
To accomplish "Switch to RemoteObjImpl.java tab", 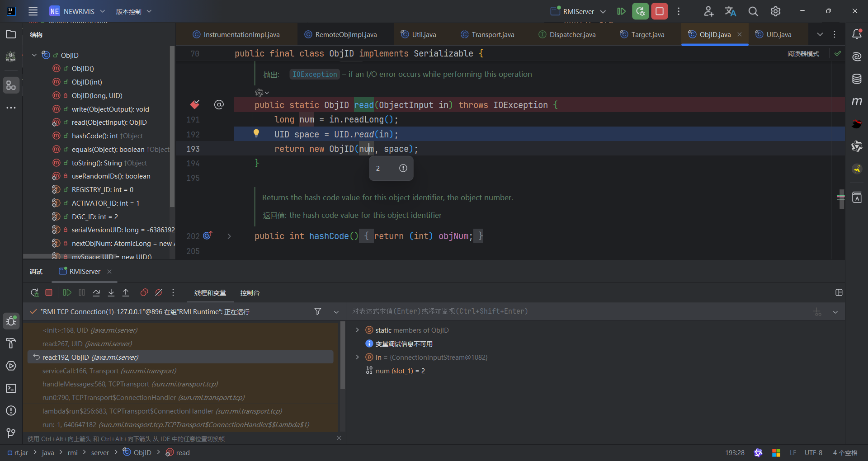I will [x=340, y=35].
